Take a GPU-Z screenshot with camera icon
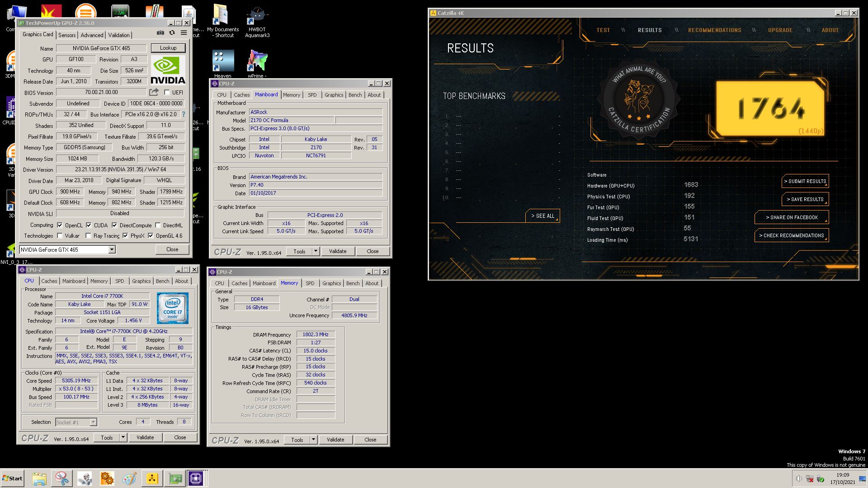The image size is (868, 488). pos(160,33)
